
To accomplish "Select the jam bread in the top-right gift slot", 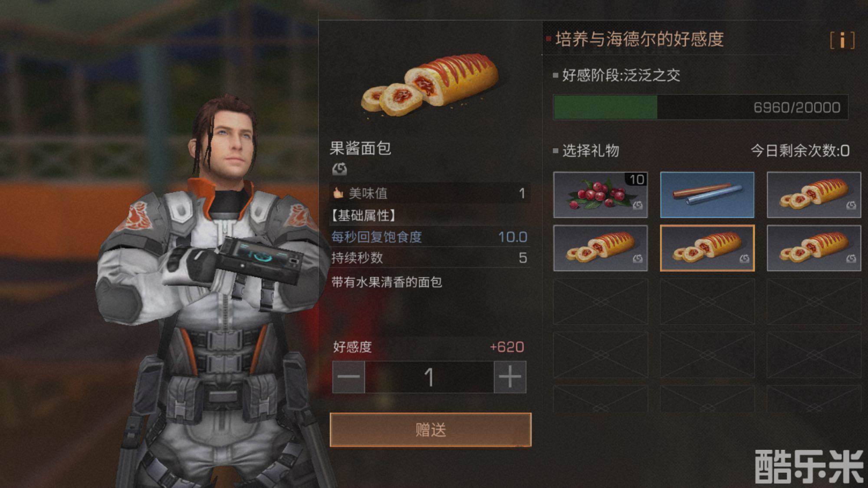I will click(x=814, y=195).
